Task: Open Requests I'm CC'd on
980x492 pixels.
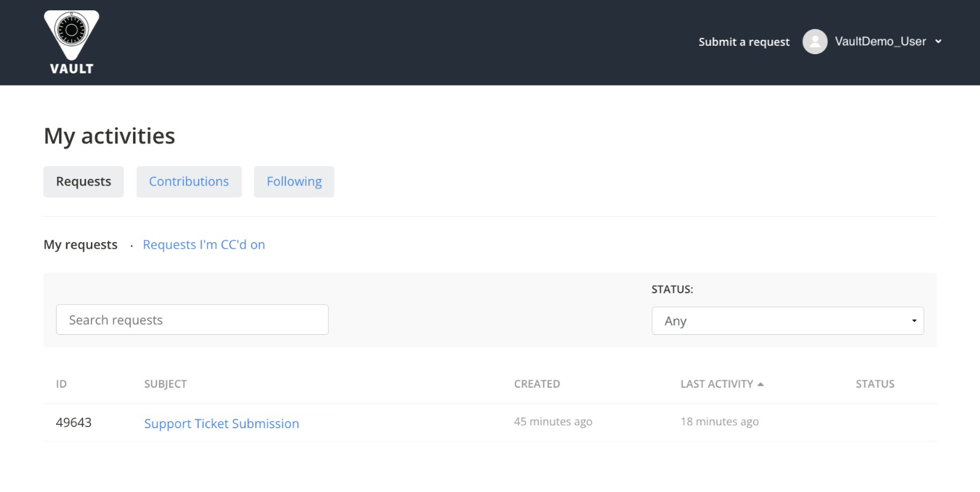Action: click(204, 244)
